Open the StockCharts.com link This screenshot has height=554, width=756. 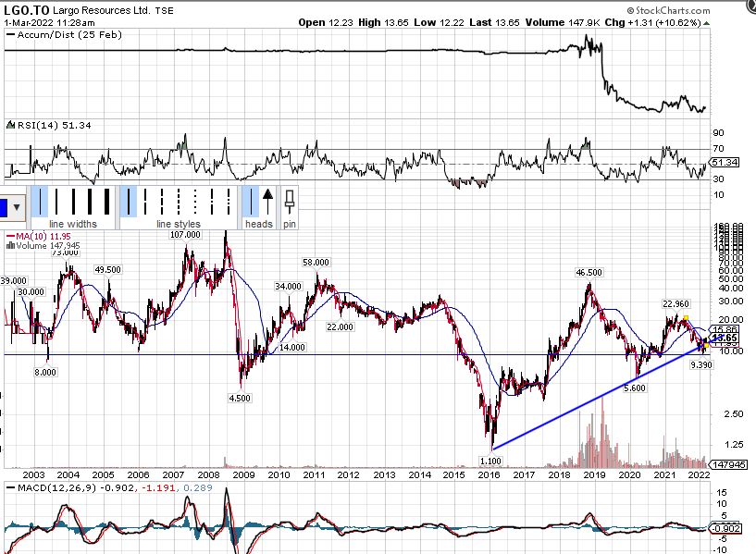tap(668, 10)
